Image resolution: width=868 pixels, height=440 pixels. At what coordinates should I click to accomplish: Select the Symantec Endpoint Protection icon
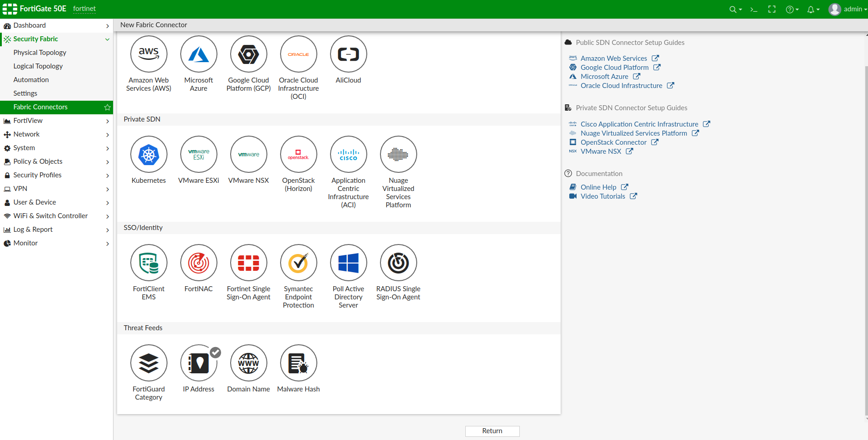pos(299,263)
